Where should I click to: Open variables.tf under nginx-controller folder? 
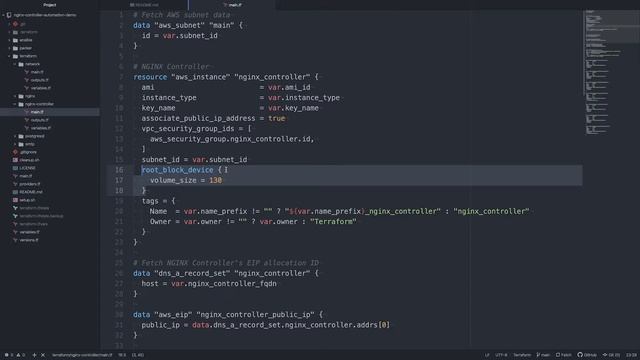coord(41,128)
